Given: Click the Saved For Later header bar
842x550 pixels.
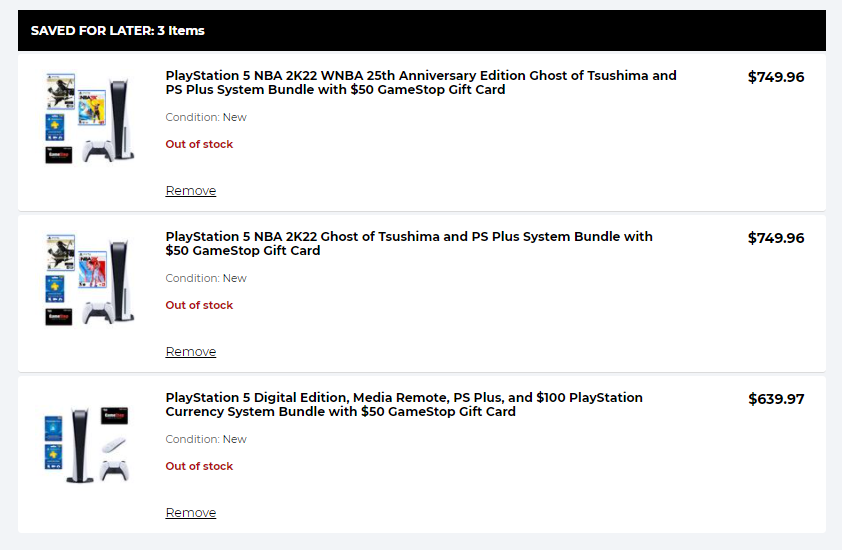Looking at the screenshot, I should [x=421, y=30].
